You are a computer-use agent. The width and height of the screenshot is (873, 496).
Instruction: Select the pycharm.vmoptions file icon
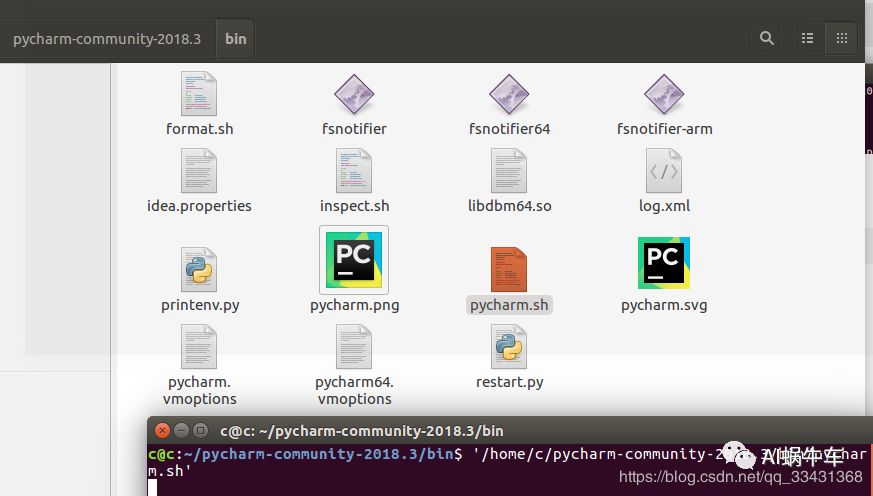[199, 347]
